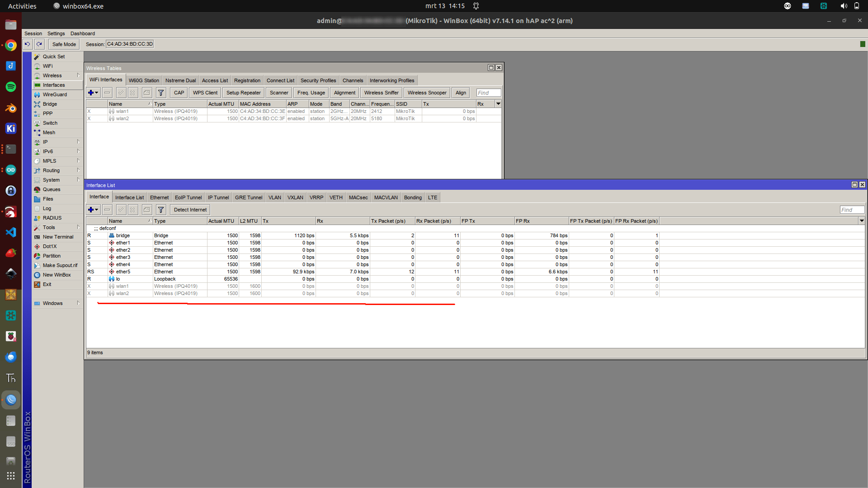This screenshot has width=868, height=488.
Task: Open a New Terminal
Action: pos(57,237)
